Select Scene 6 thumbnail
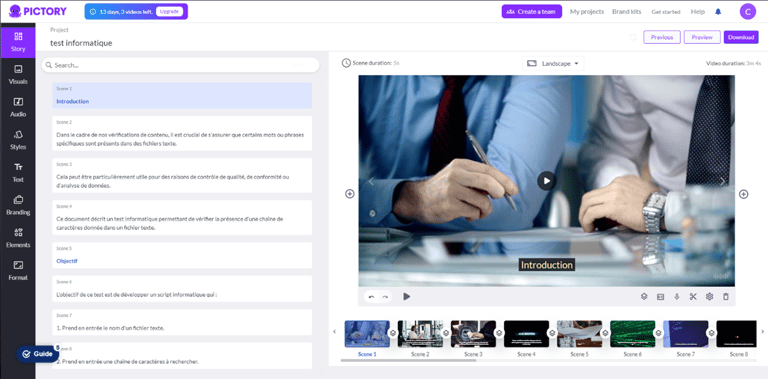This screenshot has width=768, height=379. coord(632,334)
